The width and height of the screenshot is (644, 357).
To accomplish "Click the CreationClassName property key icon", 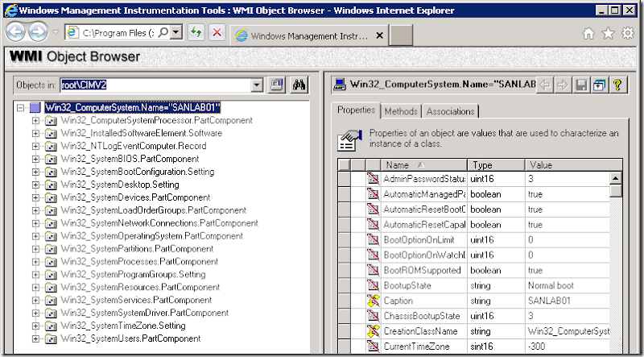I will pos(373,331).
